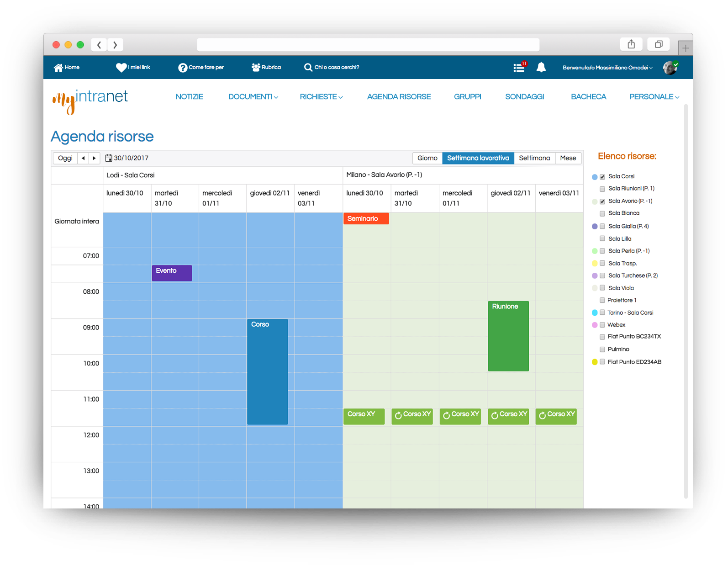Expand the RICHIESTE dropdown menu
Screen dimensions: 728x577
(321, 97)
